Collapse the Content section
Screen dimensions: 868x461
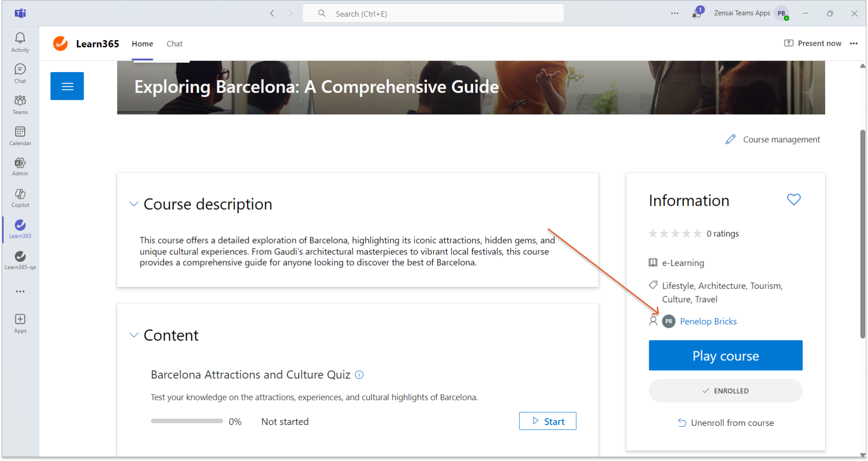coord(134,335)
